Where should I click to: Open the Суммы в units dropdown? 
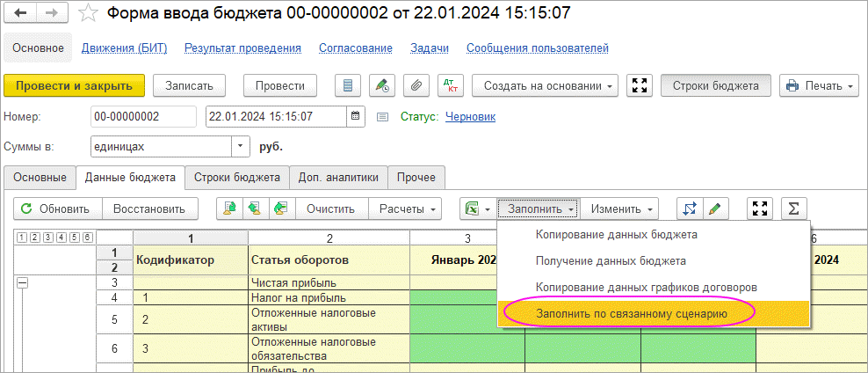tap(240, 146)
